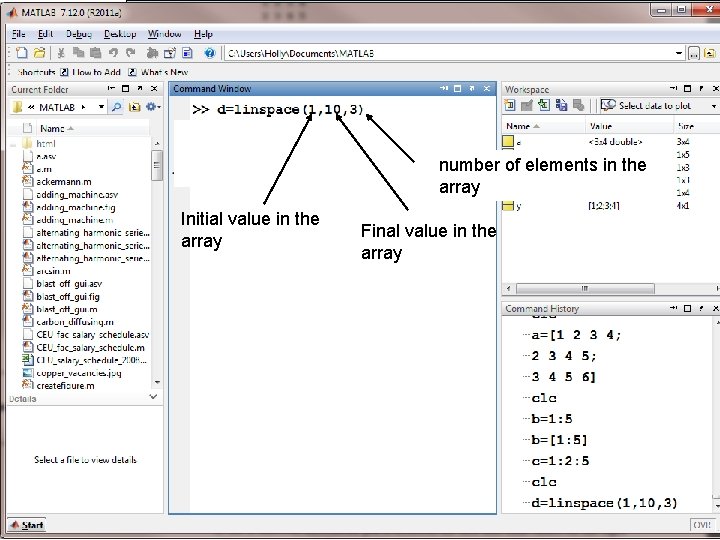Open the File menu
This screenshot has width=720, height=540.
(18, 34)
